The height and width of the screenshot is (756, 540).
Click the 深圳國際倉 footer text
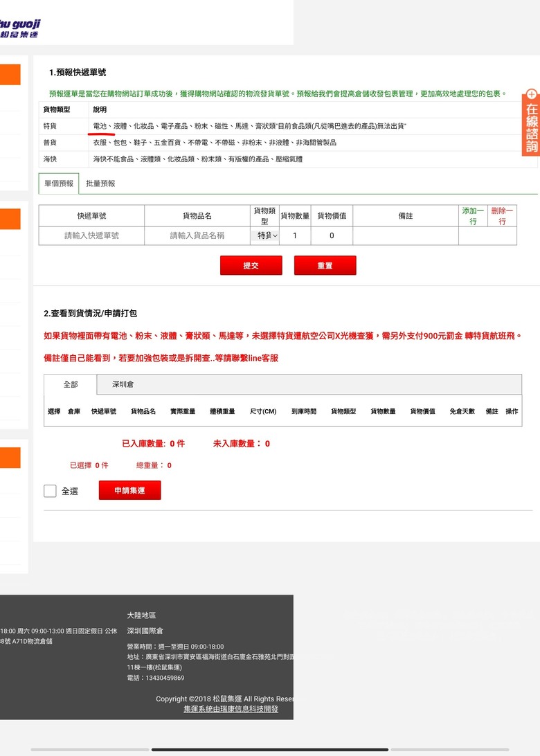(145, 631)
